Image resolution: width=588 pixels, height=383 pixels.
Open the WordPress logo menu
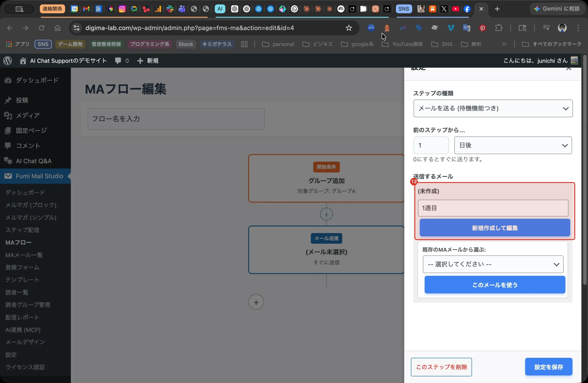(8, 60)
